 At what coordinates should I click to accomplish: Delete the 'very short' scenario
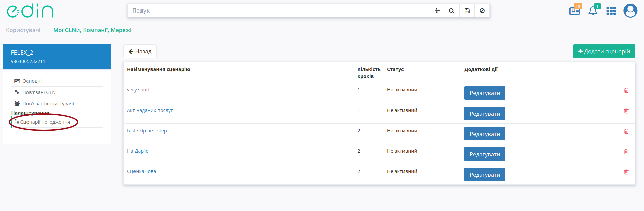tap(626, 90)
